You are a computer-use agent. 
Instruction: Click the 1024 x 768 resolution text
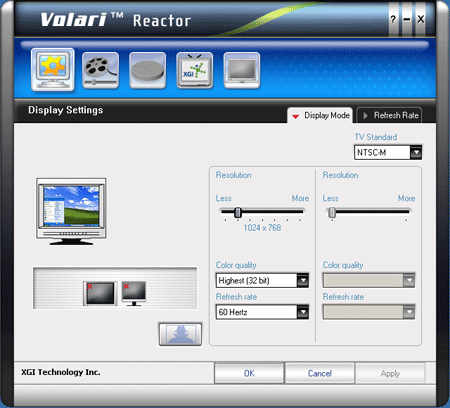click(262, 228)
